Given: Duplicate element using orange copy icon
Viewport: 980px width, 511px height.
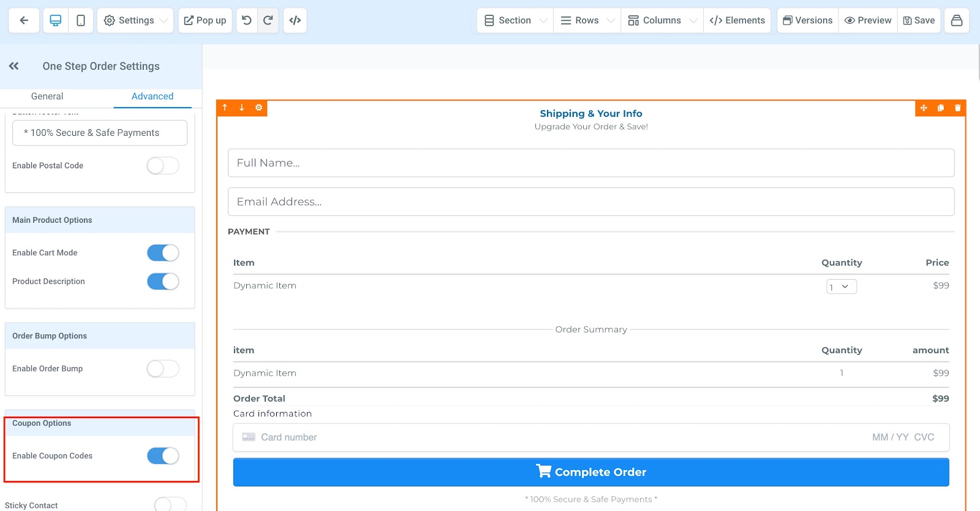Looking at the screenshot, I should 941,108.
